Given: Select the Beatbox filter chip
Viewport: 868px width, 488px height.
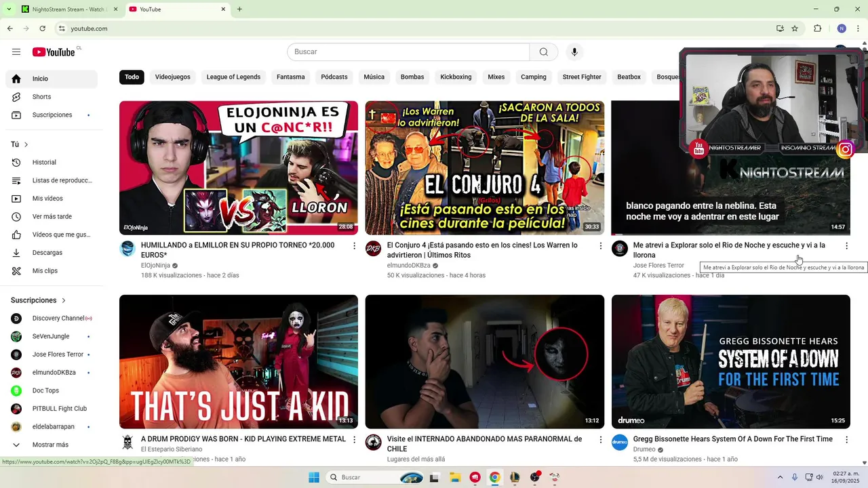Looking at the screenshot, I should [x=629, y=77].
